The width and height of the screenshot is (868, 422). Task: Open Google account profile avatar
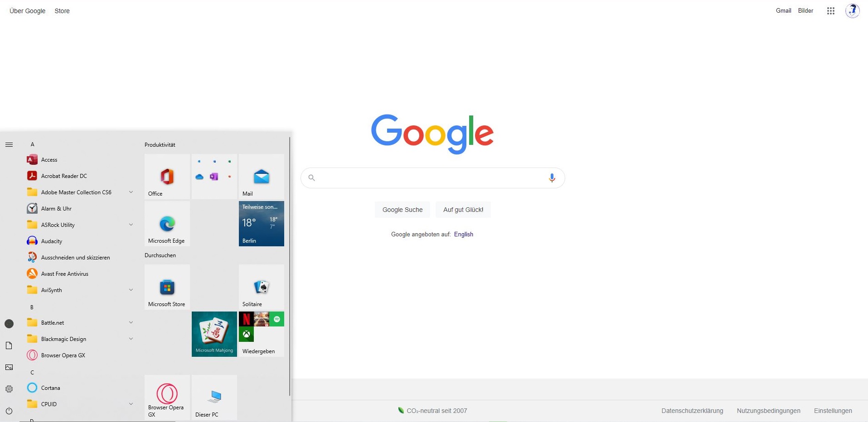tap(853, 11)
